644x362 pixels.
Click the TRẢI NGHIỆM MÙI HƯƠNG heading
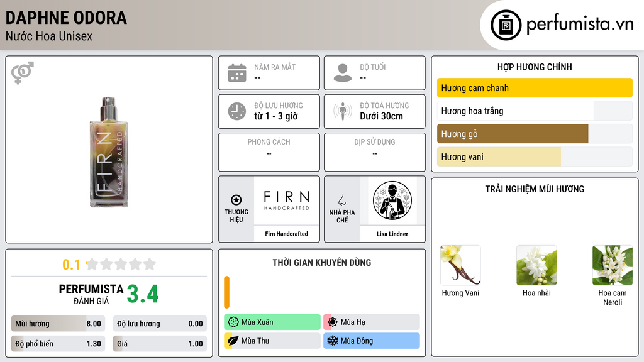click(x=535, y=189)
